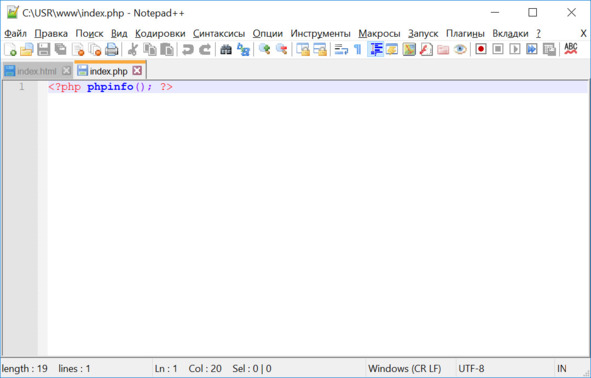Toggle the IN insert mode indicator
This screenshot has height=378, width=591.
tap(562, 368)
